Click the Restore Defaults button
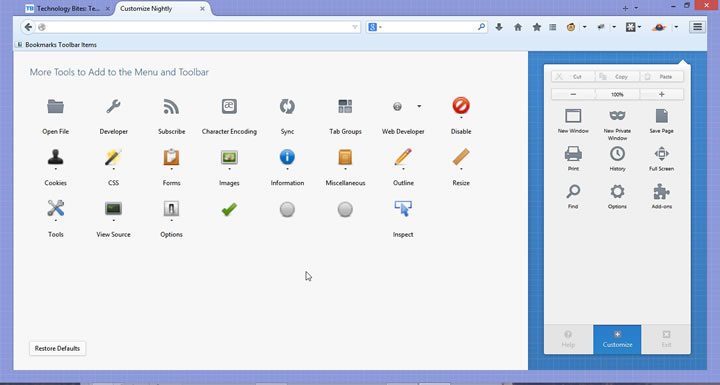The width and height of the screenshot is (720, 385). click(x=57, y=348)
